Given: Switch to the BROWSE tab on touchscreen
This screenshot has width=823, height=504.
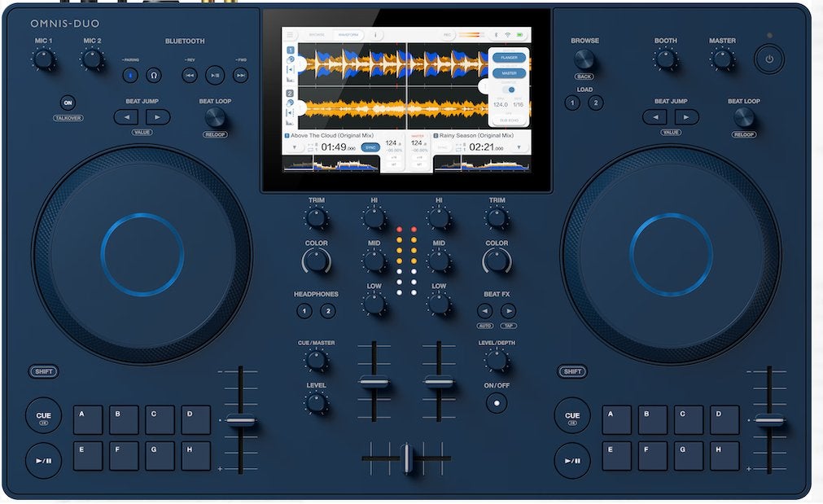Looking at the screenshot, I should pyautogui.click(x=317, y=35).
